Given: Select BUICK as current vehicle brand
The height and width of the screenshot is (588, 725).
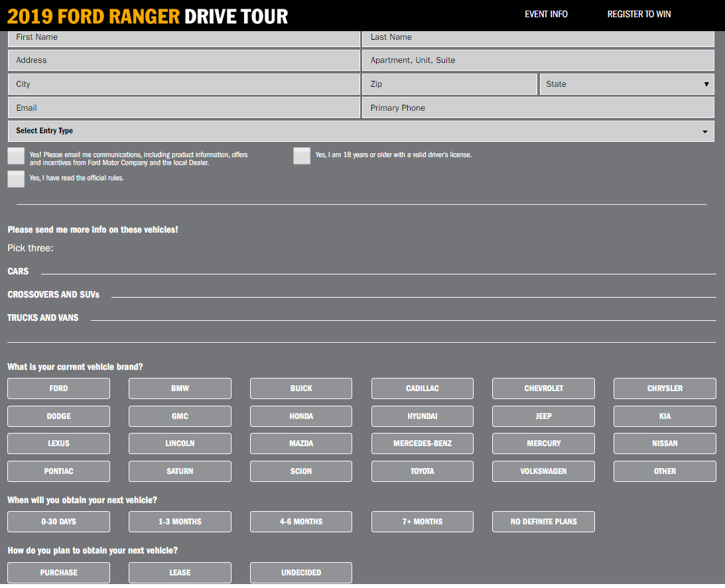Looking at the screenshot, I should click(x=301, y=388).
